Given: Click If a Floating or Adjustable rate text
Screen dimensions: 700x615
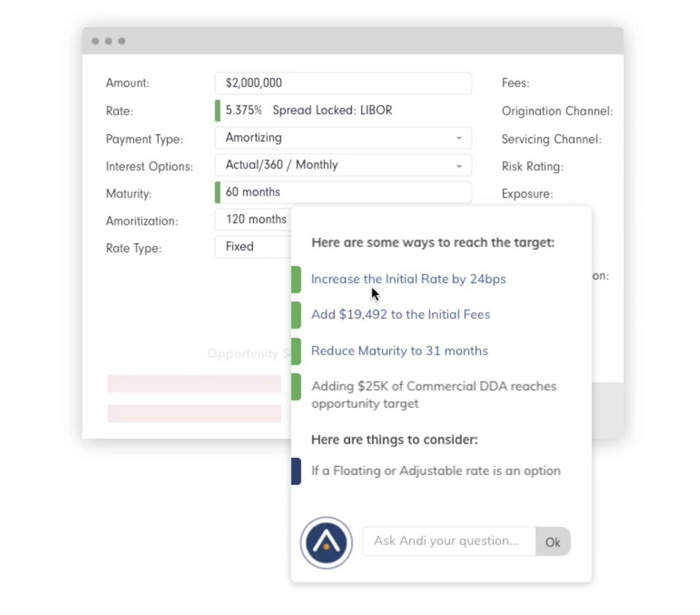Looking at the screenshot, I should [x=436, y=471].
